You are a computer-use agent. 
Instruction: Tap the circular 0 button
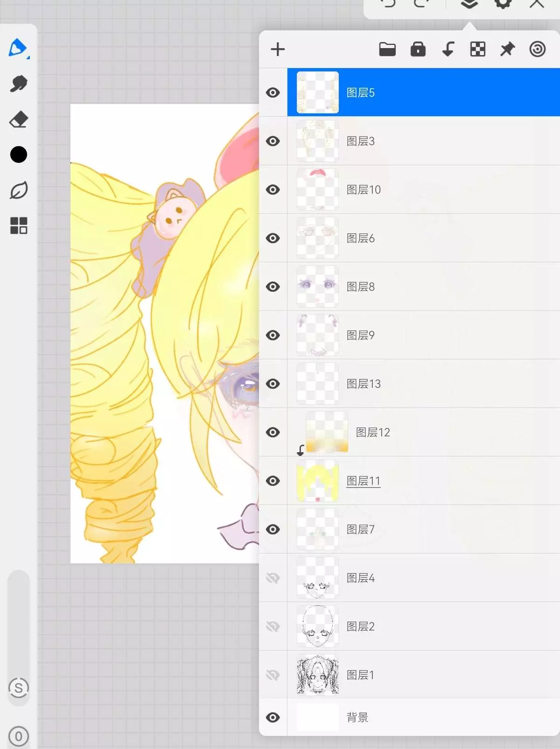19,736
